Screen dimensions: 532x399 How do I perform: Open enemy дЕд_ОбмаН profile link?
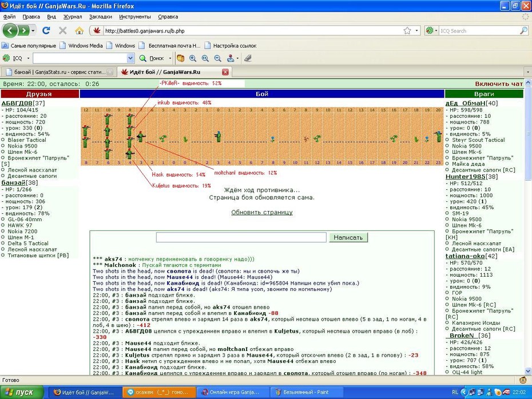click(x=465, y=103)
